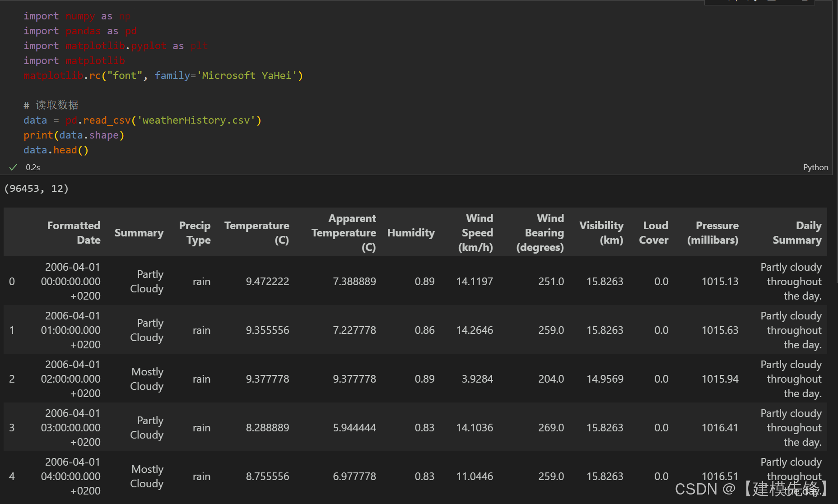The height and width of the screenshot is (504, 838).
Task: Click the 'Apparent Temperature (C)' column header
Action: click(344, 233)
